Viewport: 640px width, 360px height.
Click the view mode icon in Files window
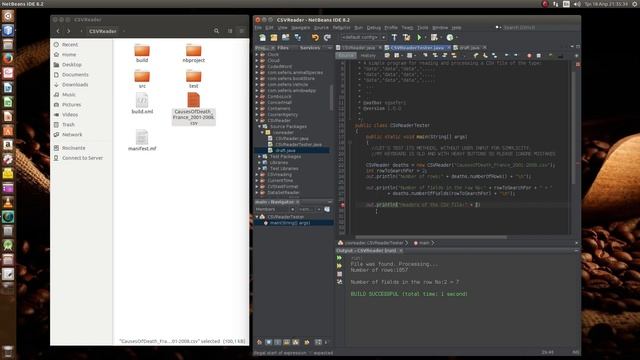(230, 31)
